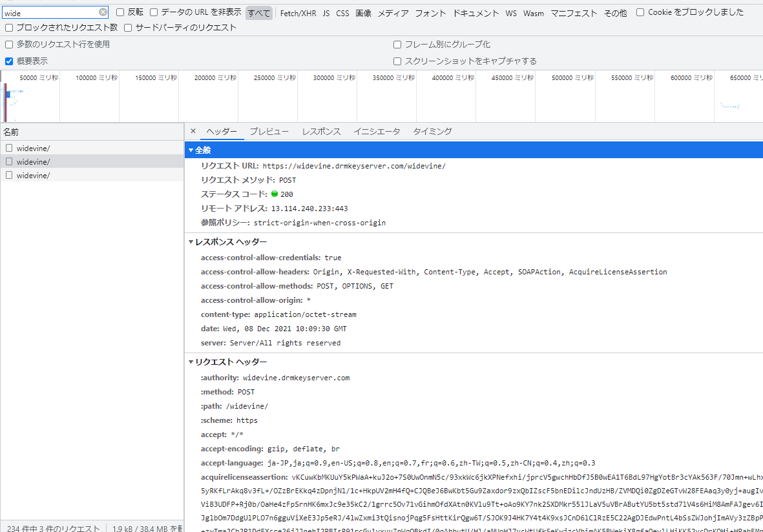Click the 600000 ミリ秒 timeline marker
Viewport: 763px width, 532px height.
[691, 78]
